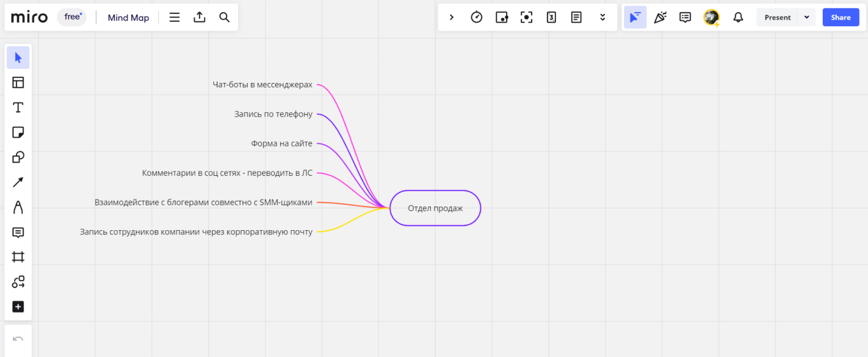Select the Frame tool
This screenshot has height=357, width=868.
[18, 257]
